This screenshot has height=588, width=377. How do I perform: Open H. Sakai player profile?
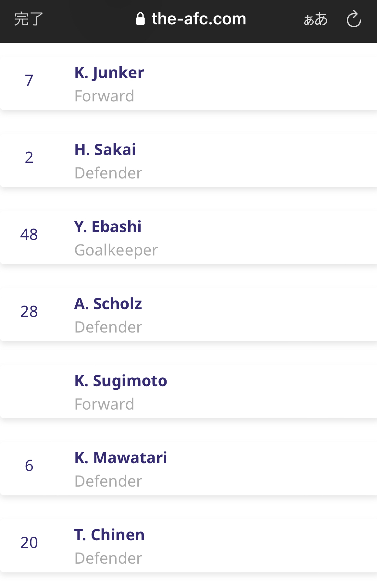[x=188, y=160]
